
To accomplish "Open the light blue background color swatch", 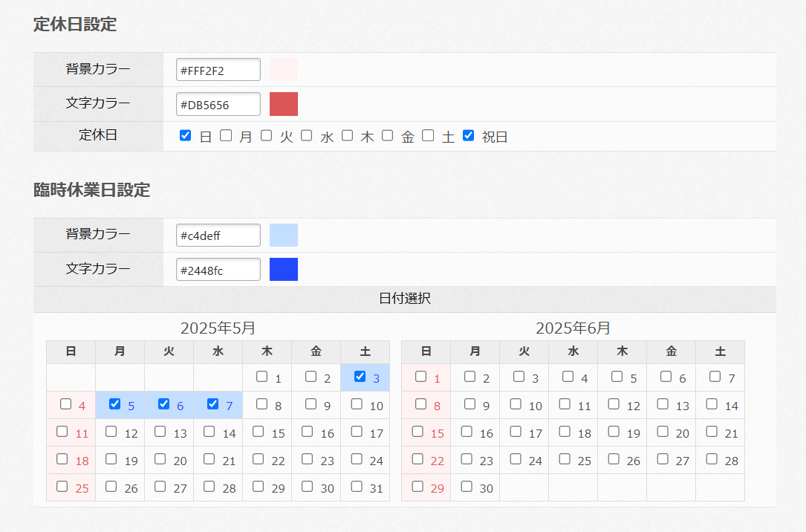I will 284,236.
